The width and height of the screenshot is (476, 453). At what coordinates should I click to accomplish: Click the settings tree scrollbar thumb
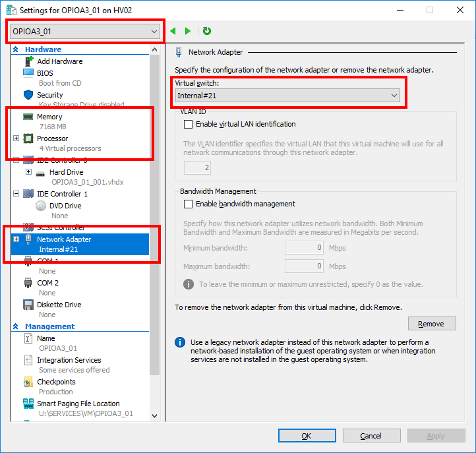point(154,215)
